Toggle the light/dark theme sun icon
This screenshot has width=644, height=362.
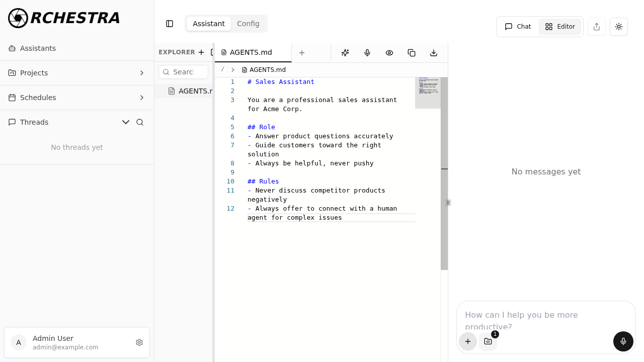[619, 27]
